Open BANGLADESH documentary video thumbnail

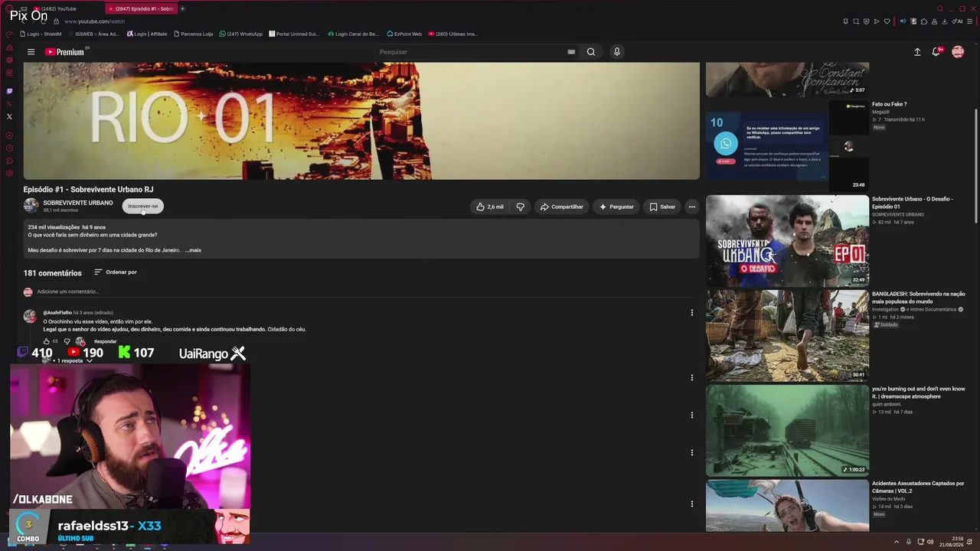(787, 335)
